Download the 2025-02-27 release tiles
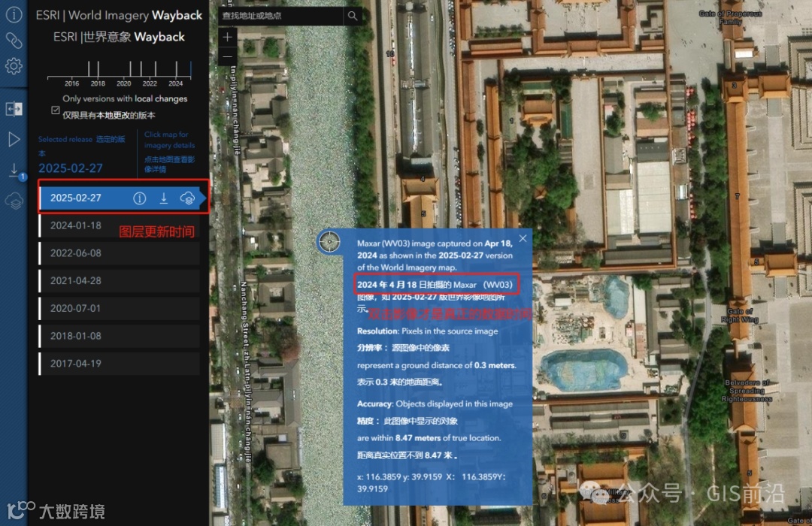812x526 pixels. tap(164, 198)
